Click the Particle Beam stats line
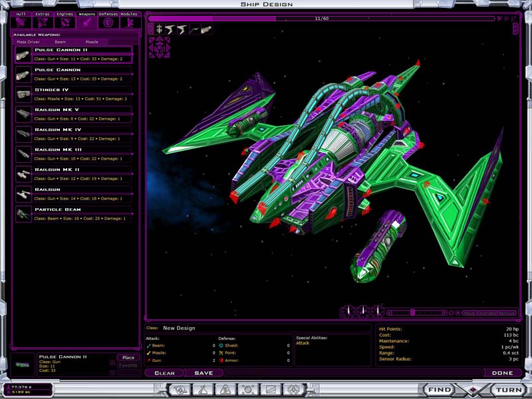The image size is (532, 399). [x=80, y=219]
